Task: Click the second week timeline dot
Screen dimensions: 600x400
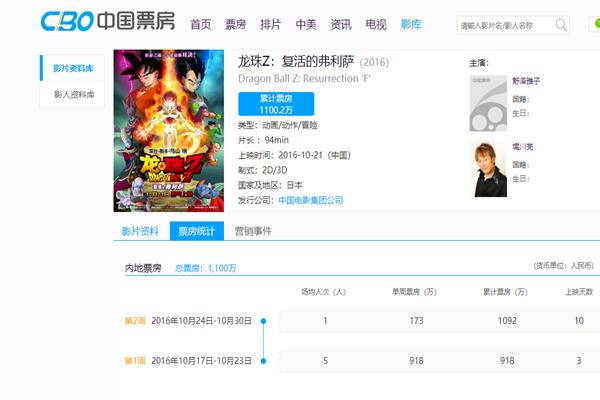Action: pos(263,321)
